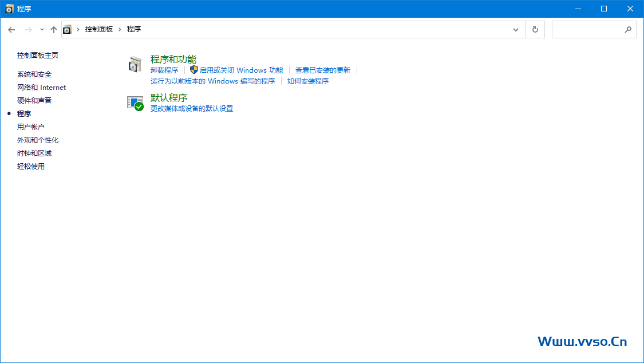Expand the recent locations dropdown arrow
Viewport: 644px width, 363px height.
tap(41, 29)
